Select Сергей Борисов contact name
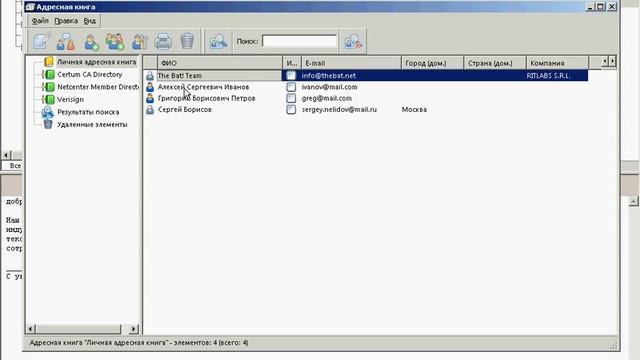Viewport: 640px width, 360px height. [x=184, y=109]
